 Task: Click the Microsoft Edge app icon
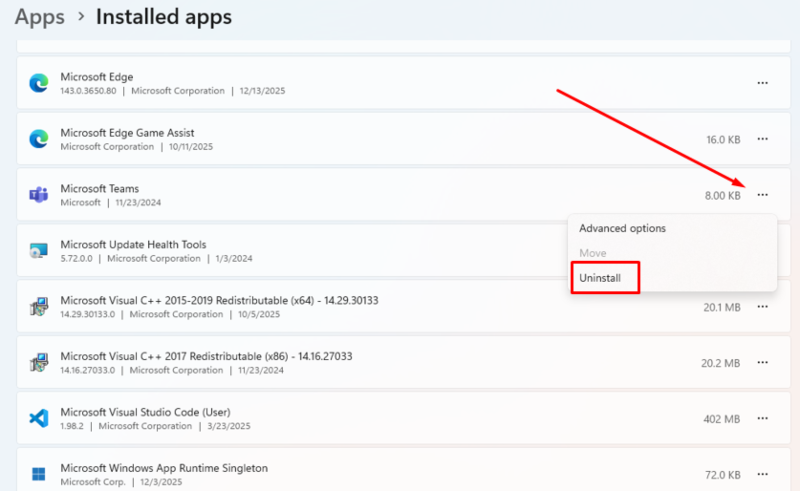click(38, 83)
